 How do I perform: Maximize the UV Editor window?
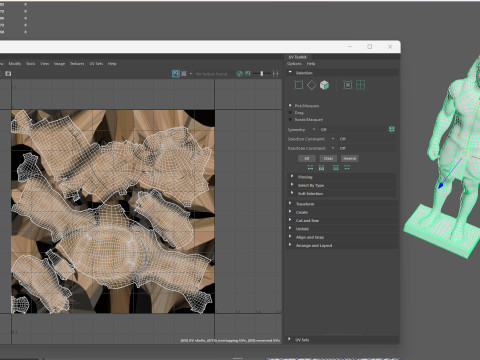[370, 47]
